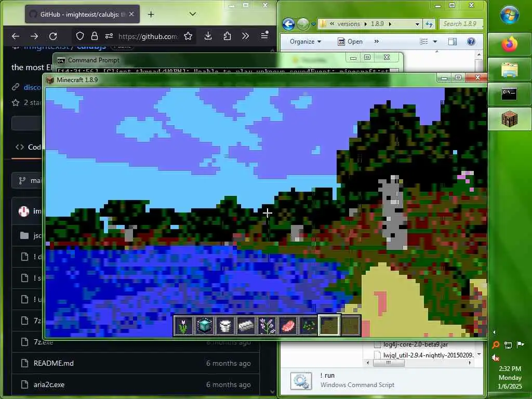Open the Firefox extensions puzzle icon

(x=227, y=36)
